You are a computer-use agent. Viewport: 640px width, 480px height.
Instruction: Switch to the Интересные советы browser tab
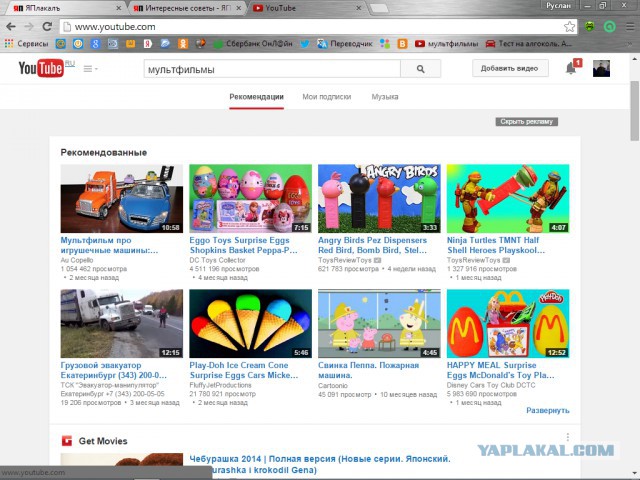coord(187,8)
